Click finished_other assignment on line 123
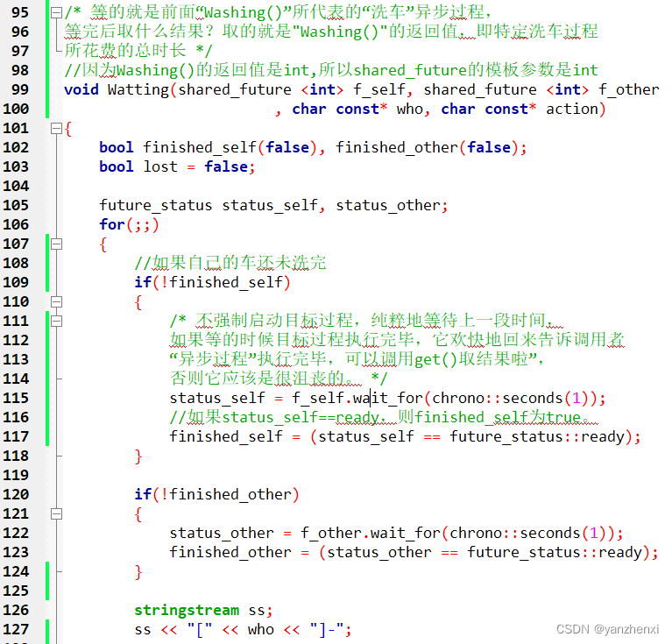This screenshot has width=672, height=644. coord(230,552)
